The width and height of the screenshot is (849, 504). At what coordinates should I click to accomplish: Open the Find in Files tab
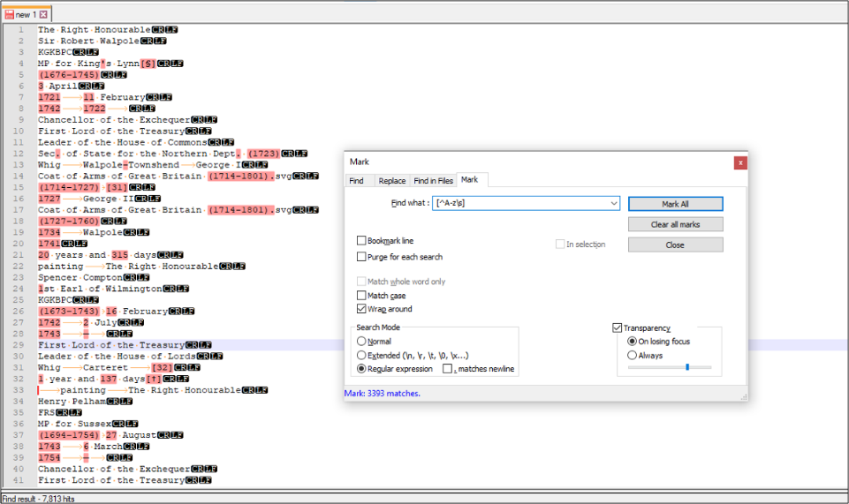click(433, 181)
